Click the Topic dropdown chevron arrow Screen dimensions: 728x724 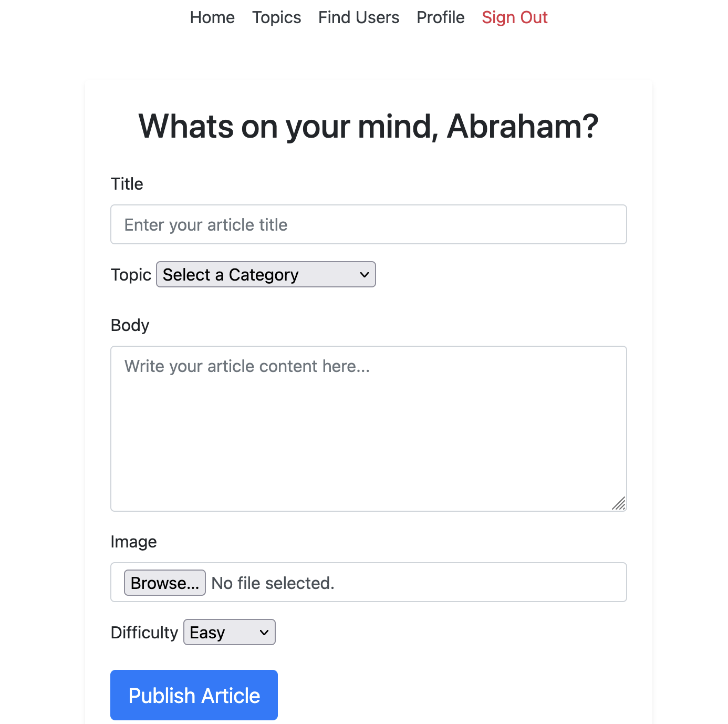tap(365, 274)
